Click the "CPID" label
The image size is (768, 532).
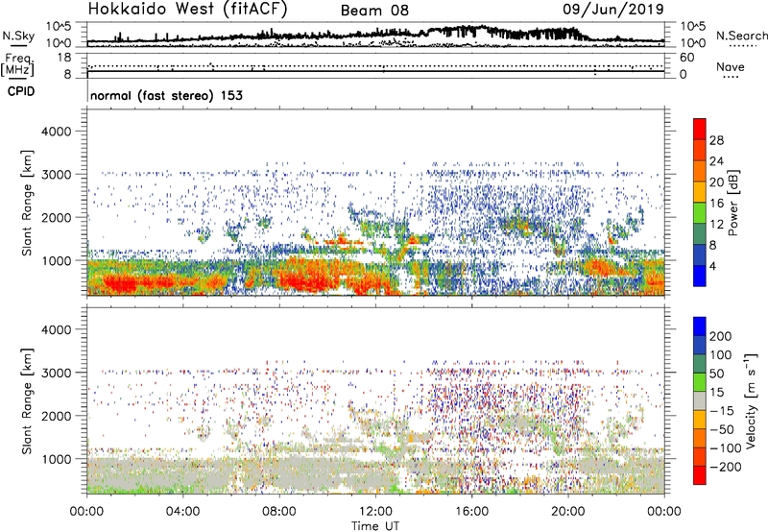(21, 91)
